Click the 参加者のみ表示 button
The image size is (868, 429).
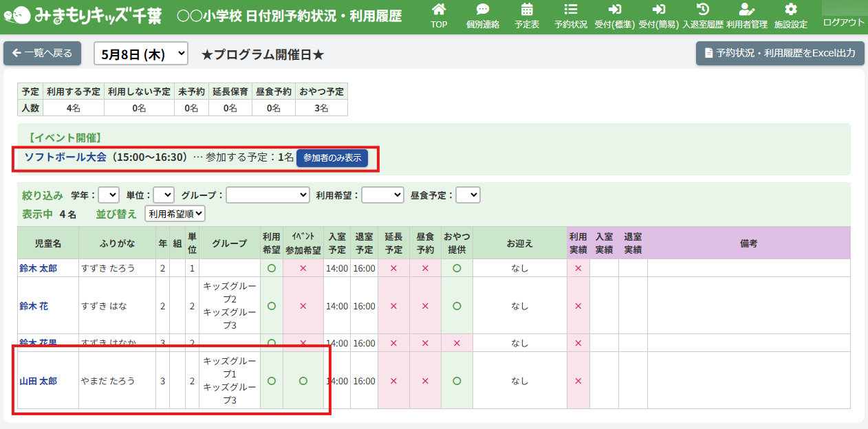pos(332,158)
